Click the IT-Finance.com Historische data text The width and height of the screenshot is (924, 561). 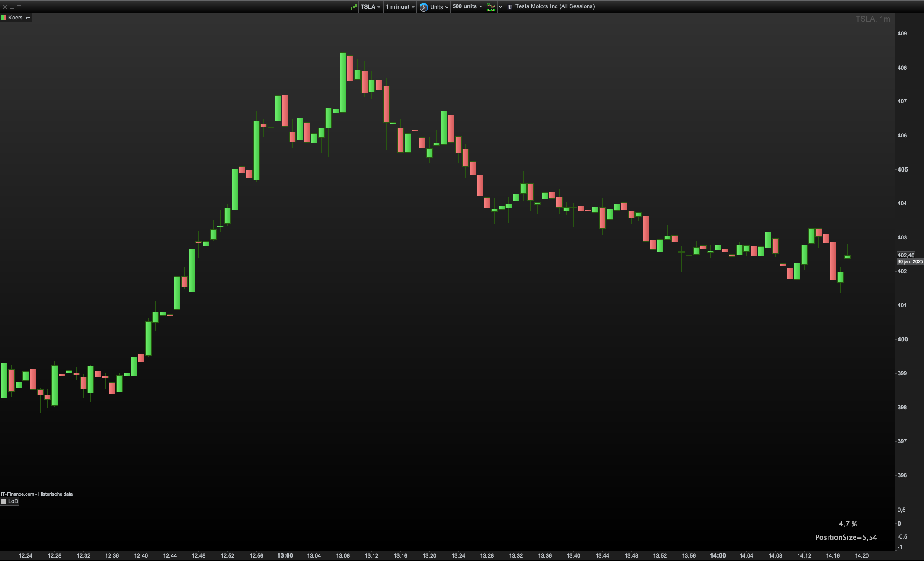point(37,494)
